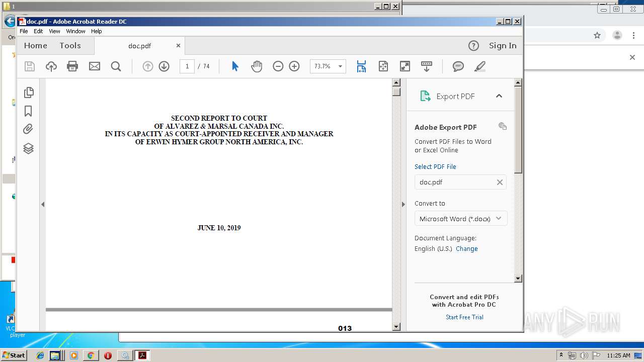Go to previous page using the up arrow

click(x=147, y=66)
